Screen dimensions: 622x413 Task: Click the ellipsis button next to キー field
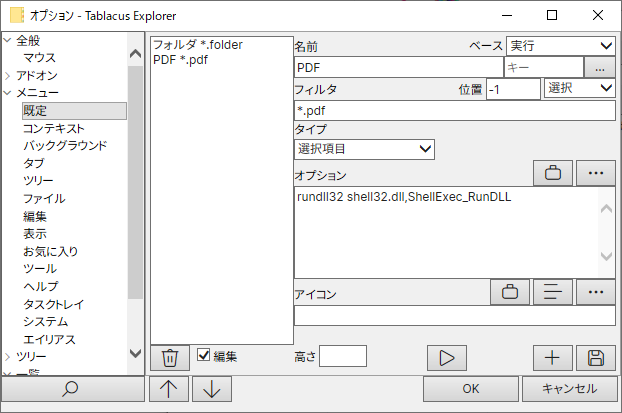pos(600,67)
